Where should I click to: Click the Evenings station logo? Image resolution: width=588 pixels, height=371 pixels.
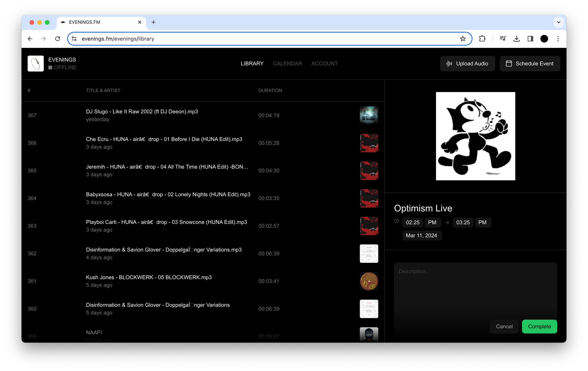tap(36, 63)
